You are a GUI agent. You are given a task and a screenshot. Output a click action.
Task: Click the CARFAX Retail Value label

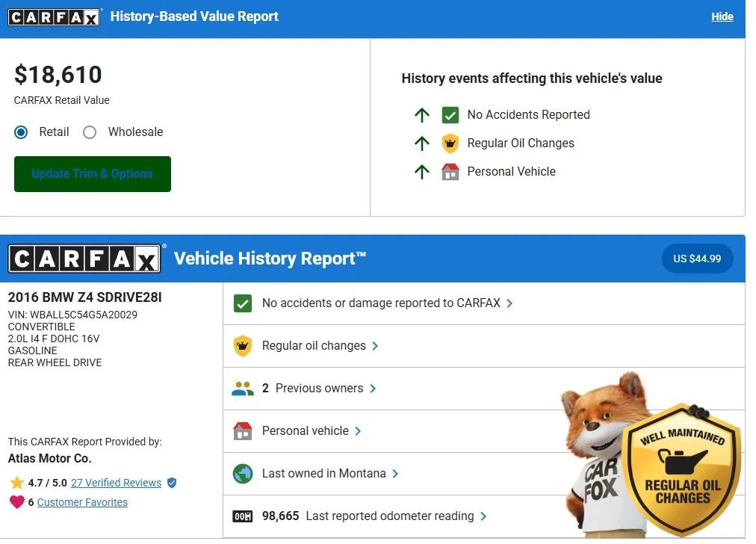click(62, 100)
